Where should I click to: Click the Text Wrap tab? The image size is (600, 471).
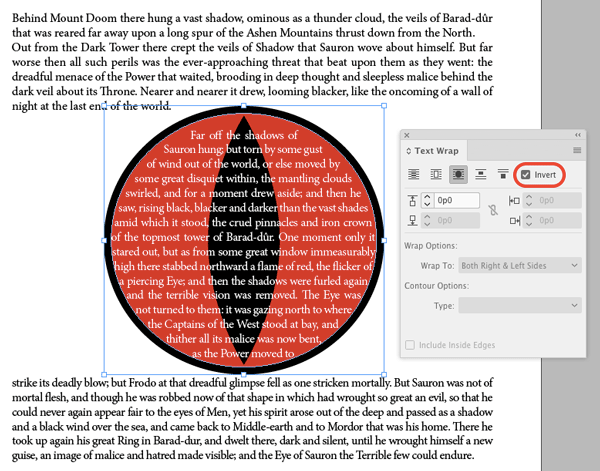432,151
